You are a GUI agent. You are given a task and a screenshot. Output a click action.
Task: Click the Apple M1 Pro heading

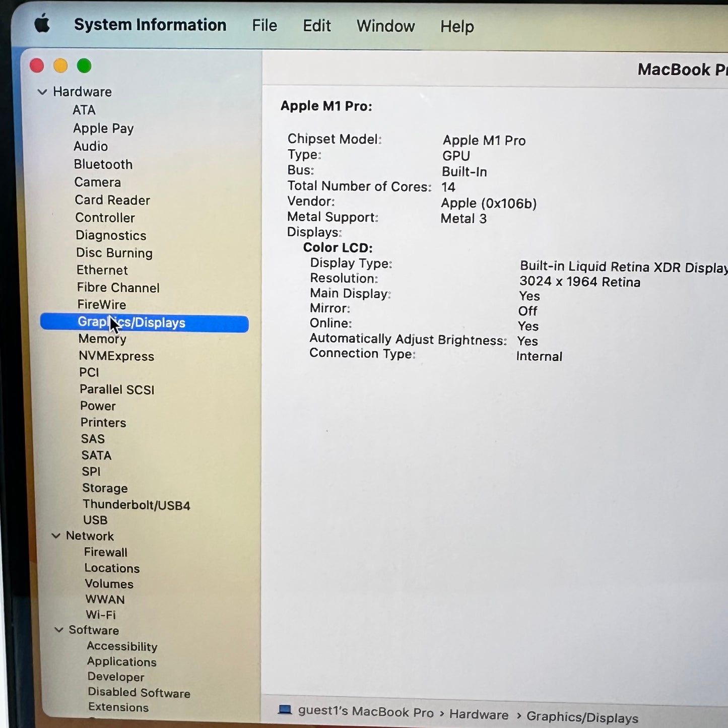pos(326,106)
